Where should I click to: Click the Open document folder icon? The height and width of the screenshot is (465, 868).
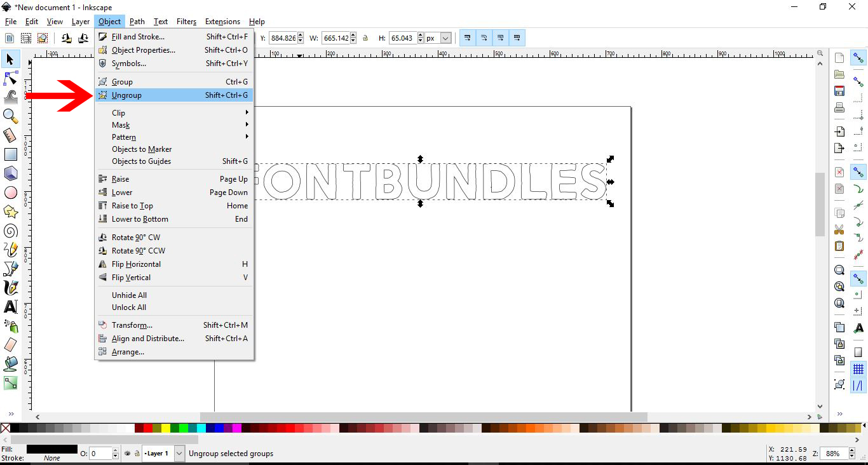(839, 74)
